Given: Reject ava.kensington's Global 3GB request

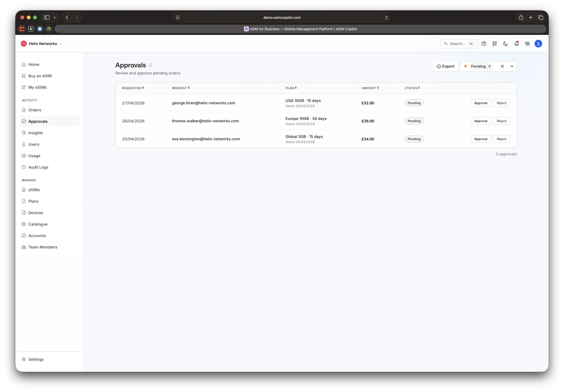Looking at the screenshot, I should pyautogui.click(x=501, y=139).
